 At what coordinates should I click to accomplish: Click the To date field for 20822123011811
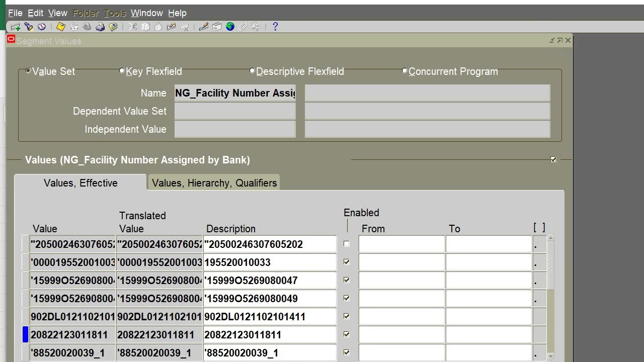489,335
